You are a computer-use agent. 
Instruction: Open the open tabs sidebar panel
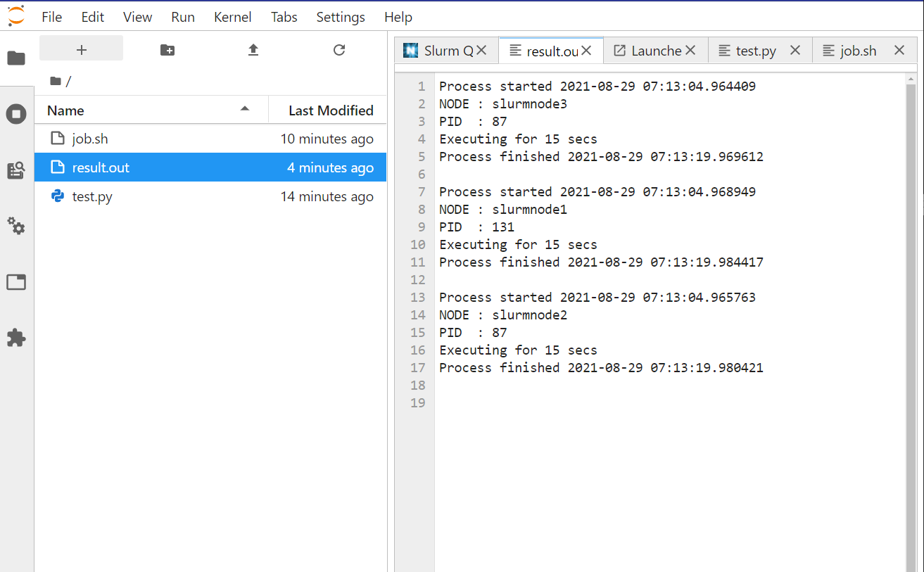coord(16,281)
